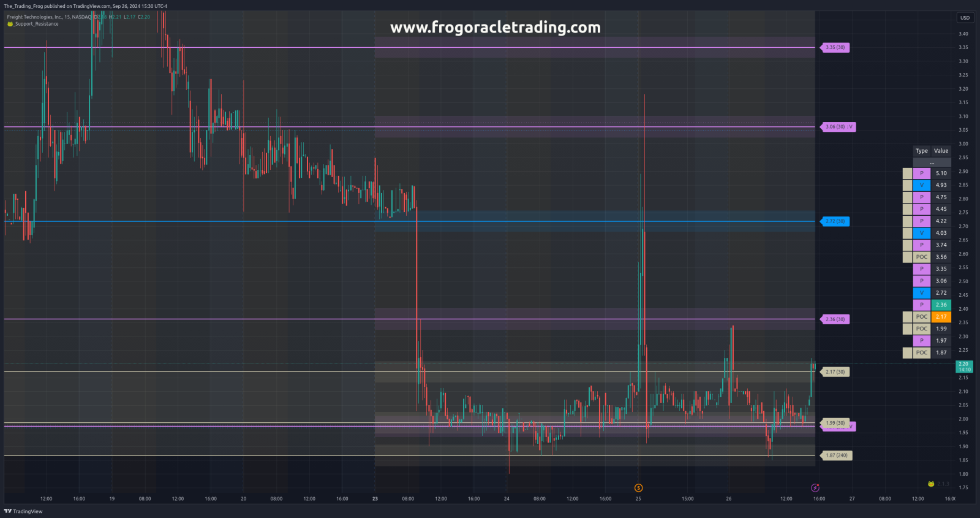Select the 3.35 (30) level label
The height and width of the screenshot is (518, 980).
point(835,47)
